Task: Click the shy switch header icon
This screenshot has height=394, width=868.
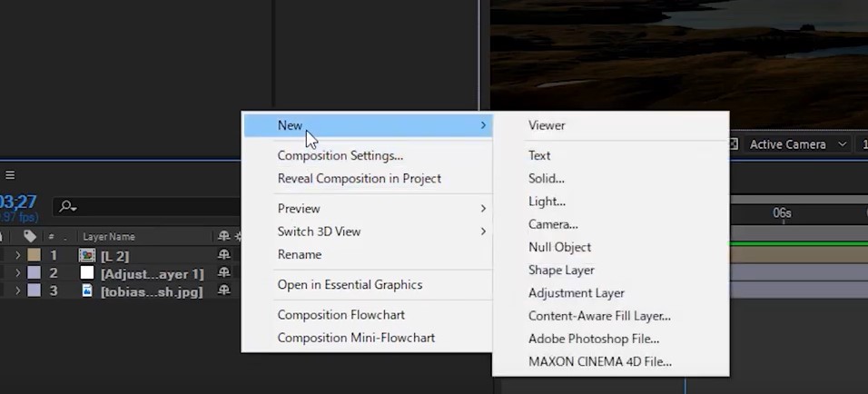Action: click(x=223, y=236)
